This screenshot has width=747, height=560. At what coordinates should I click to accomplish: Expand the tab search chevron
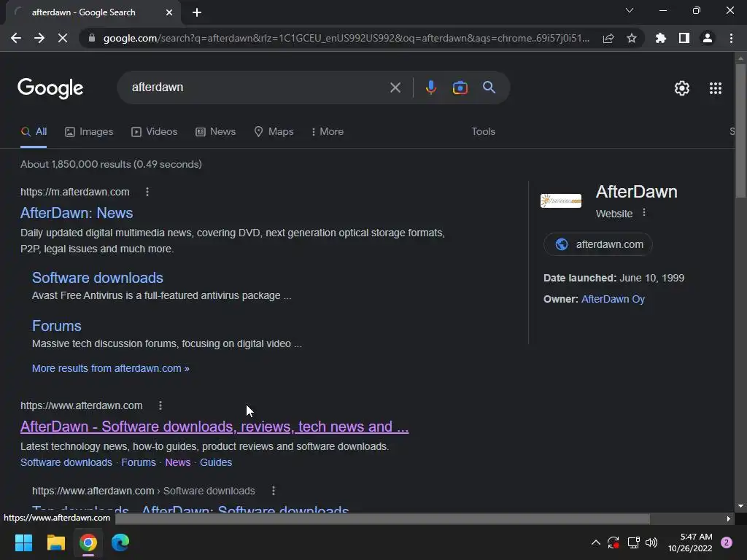coord(630,10)
